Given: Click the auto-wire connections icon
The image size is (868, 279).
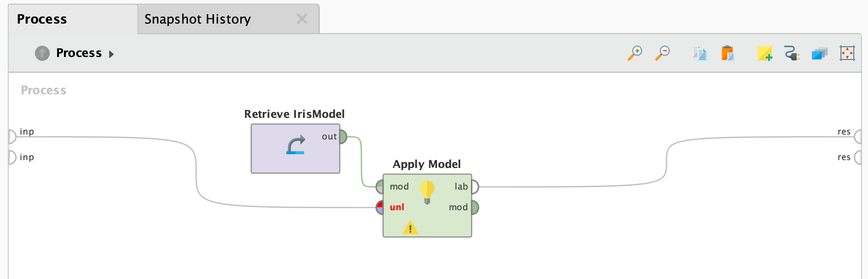Looking at the screenshot, I should (x=792, y=53).
